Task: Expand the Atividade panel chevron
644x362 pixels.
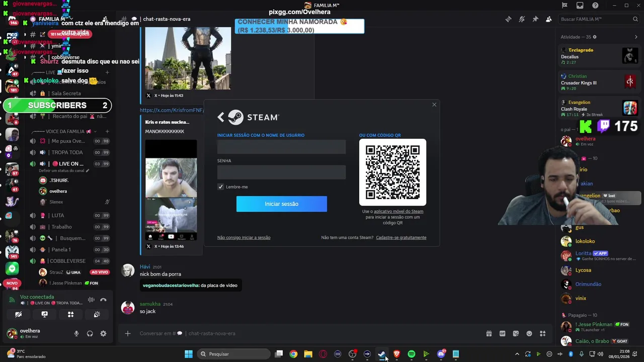Action: 636,37
